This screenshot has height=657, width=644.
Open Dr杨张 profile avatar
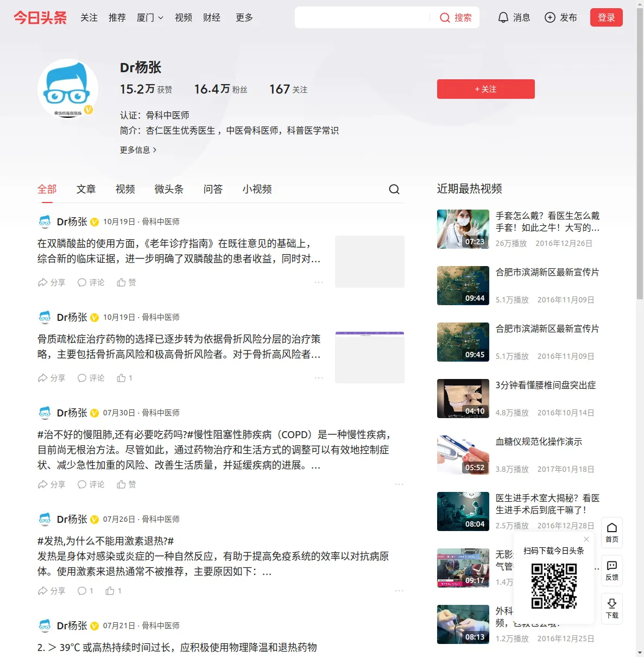[x=68, y=89]
